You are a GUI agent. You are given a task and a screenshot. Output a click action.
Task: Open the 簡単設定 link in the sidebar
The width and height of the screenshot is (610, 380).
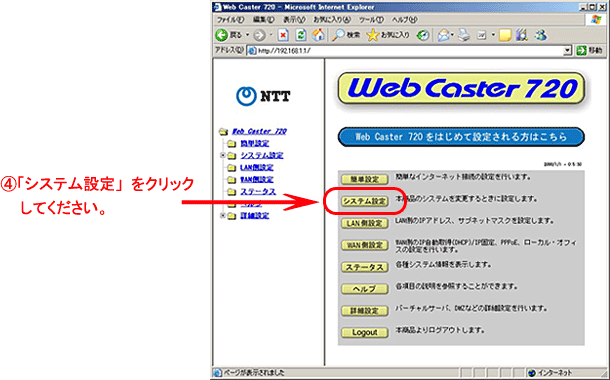[x=254, y=144]
